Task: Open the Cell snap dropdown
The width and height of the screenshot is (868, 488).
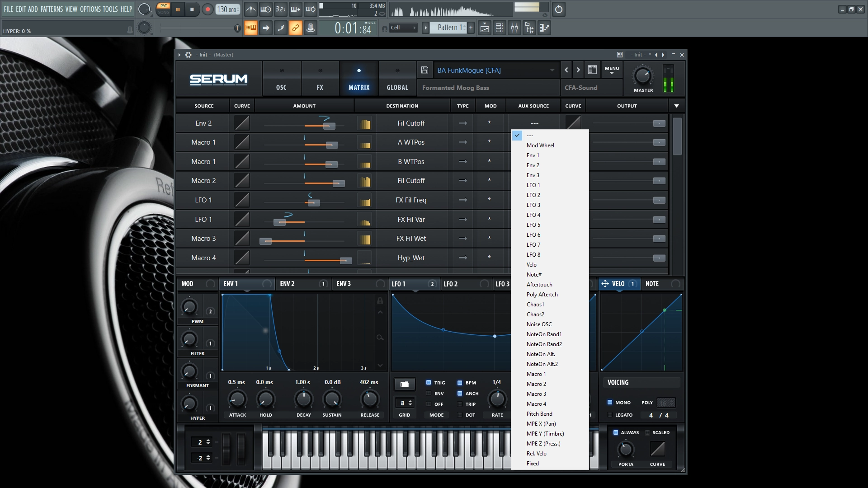Action: (403, 28)
